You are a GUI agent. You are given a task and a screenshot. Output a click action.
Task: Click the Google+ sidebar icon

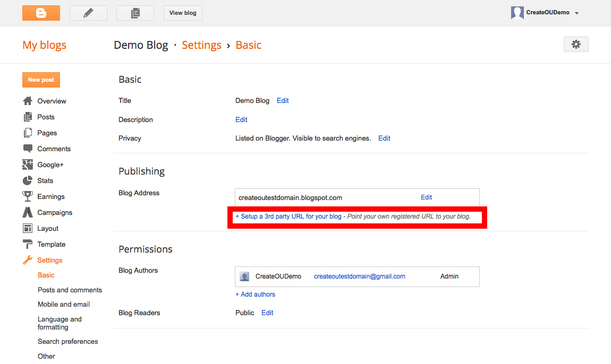[x=28, y=164]
